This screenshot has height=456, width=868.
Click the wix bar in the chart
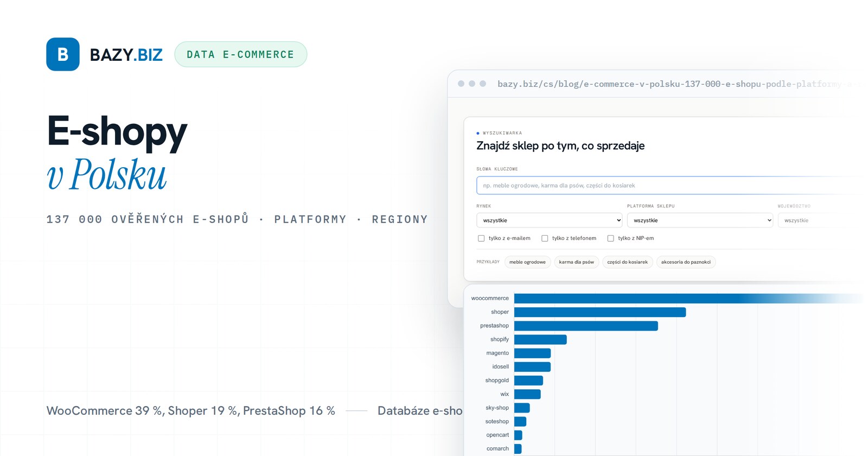527,394
